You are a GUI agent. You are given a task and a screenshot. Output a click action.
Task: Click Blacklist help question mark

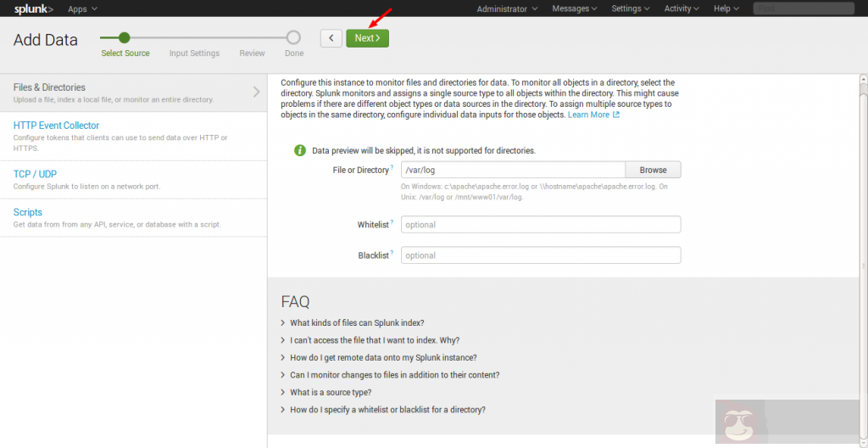pos(392,252)
